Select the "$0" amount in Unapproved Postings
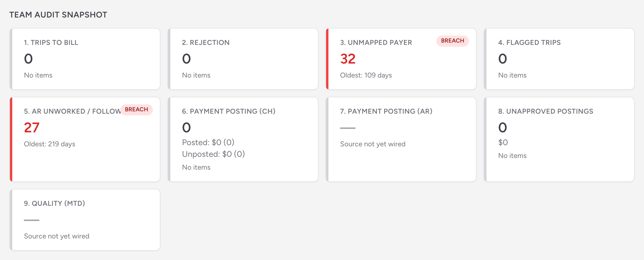 click(x=503, y=142)
